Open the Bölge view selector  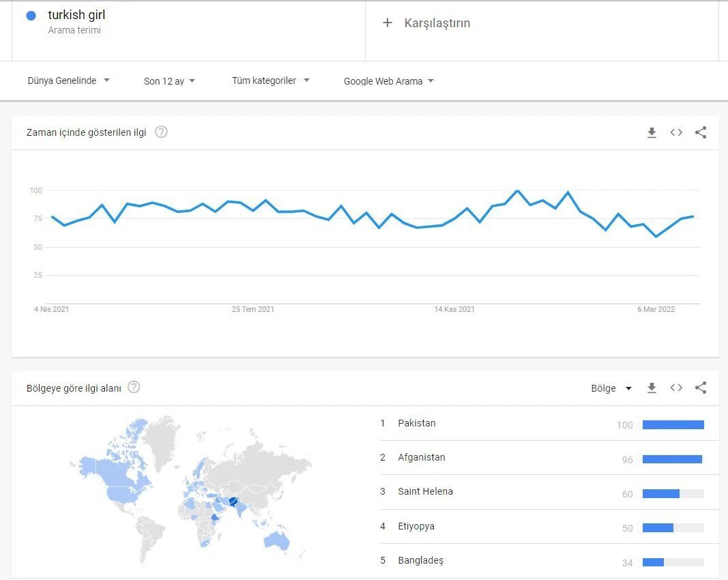pyautogui.click(x=611, y=388)
